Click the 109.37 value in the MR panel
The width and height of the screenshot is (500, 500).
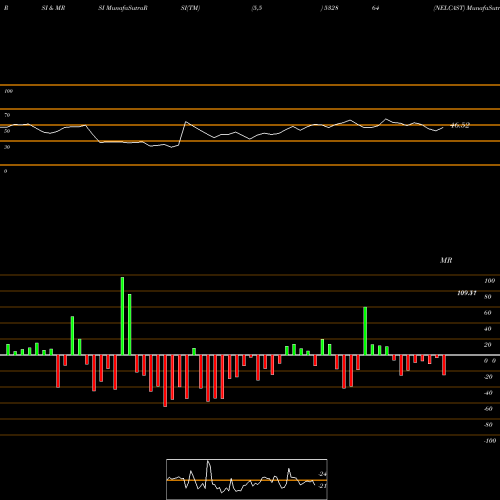pos(467,293)
